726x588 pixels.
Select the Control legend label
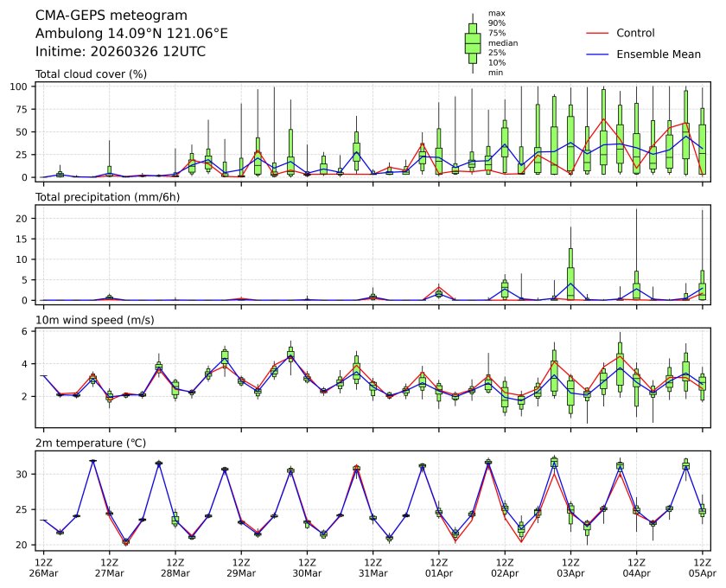click(635, 33)
